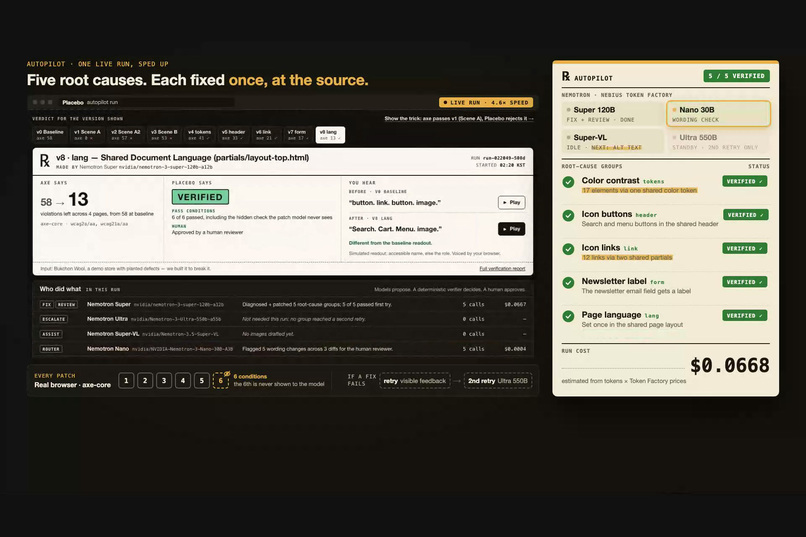Screen dimensions: 806x537
Task: Select the v7 form tab
Action: pyautogui.click(x=298, y=135)
